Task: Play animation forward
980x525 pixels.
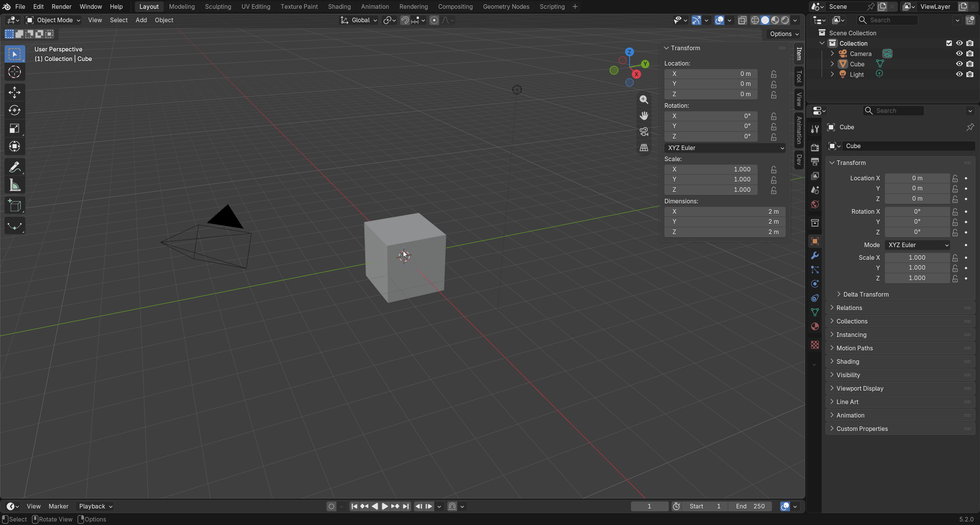Action: click(385, 506)
